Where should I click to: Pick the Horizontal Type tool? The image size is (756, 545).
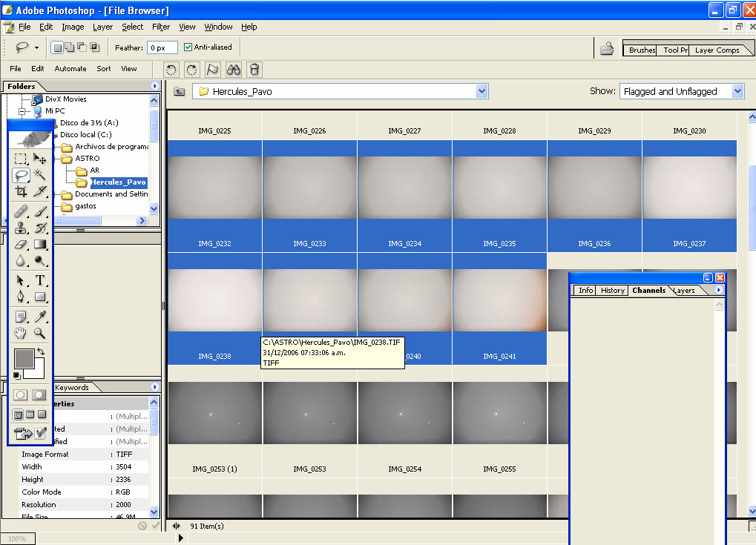coord(40,280)
